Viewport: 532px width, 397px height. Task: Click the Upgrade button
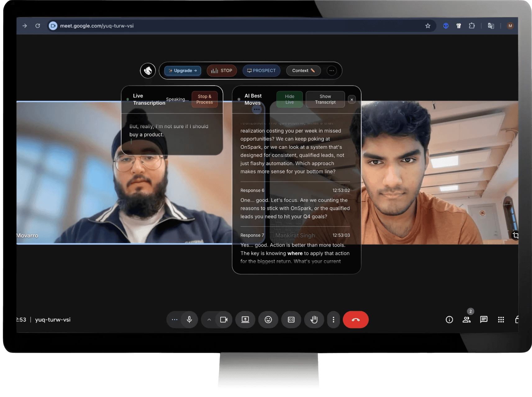click(x=183, y=71)
